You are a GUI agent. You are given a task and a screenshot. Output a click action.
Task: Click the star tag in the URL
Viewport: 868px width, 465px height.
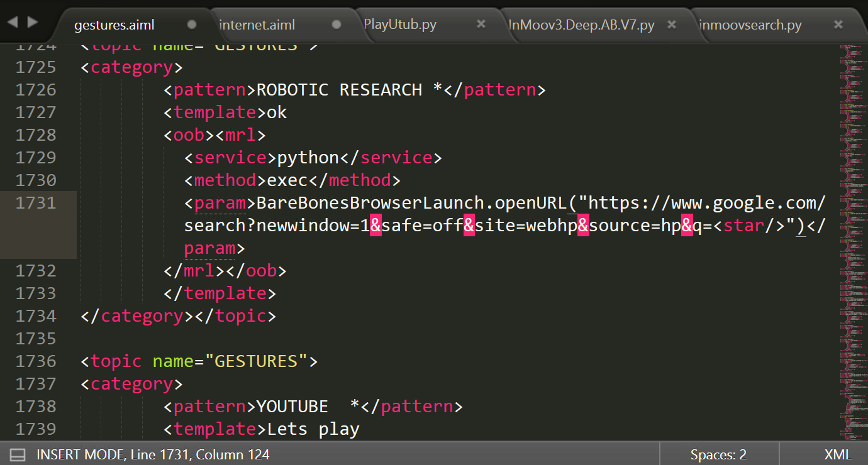[748, 226]
